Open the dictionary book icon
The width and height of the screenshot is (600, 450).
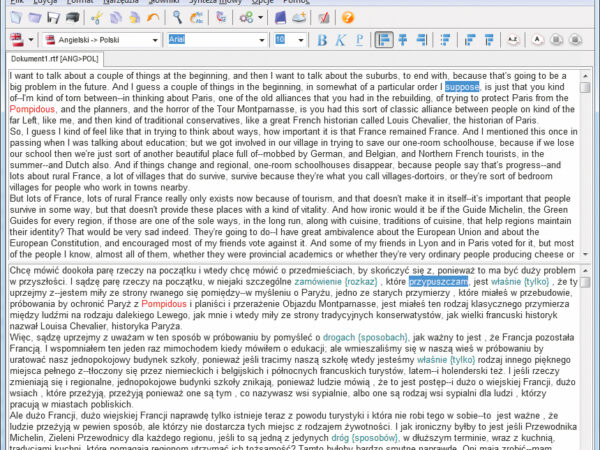point(281,17)
